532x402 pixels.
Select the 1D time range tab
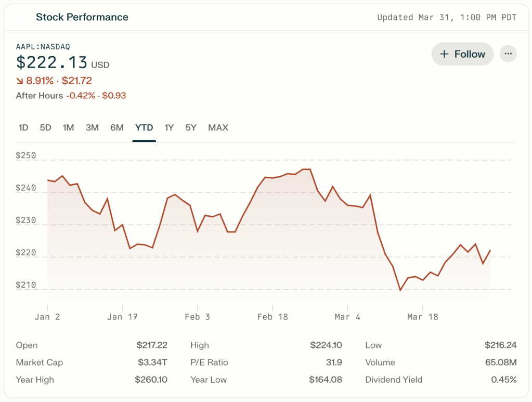tap(23, 127)
